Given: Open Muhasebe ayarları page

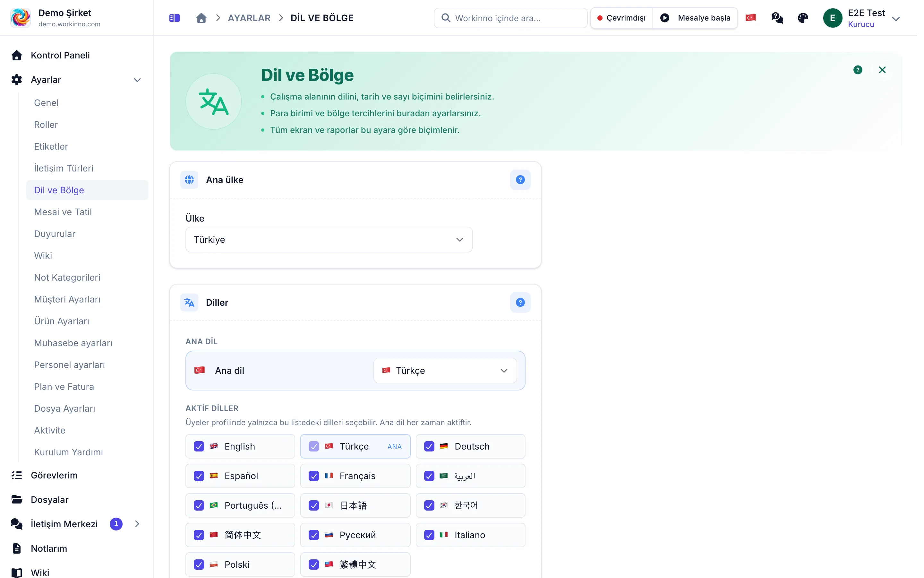Looking at the screenshot, I should (x=73, y=343).
